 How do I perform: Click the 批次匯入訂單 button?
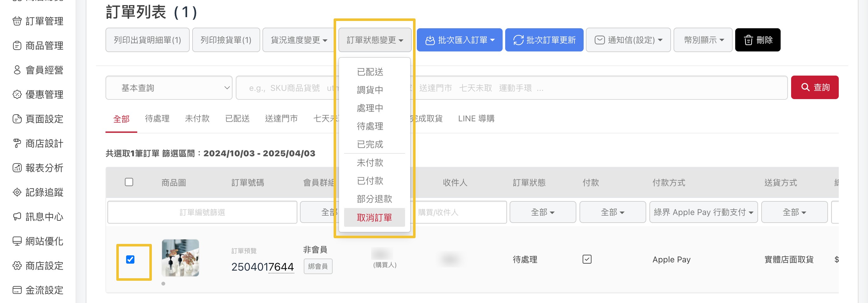(x=460, y=40)
